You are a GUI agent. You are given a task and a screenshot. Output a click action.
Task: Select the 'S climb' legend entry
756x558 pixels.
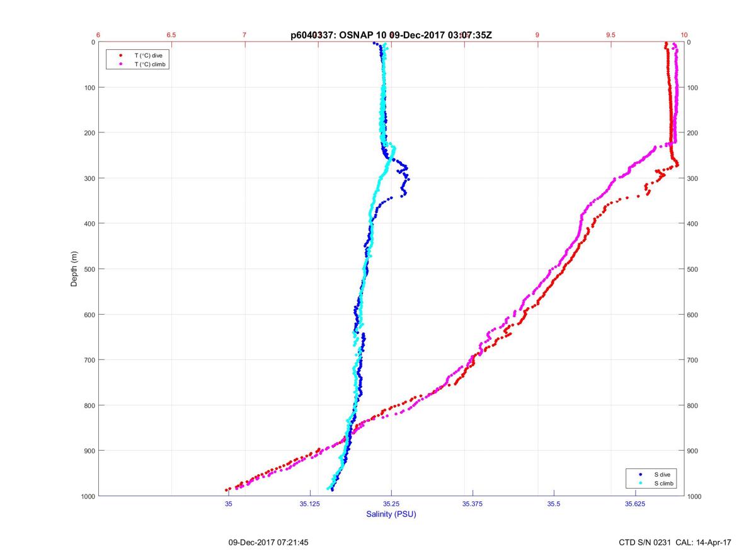(x=664, y=483)
